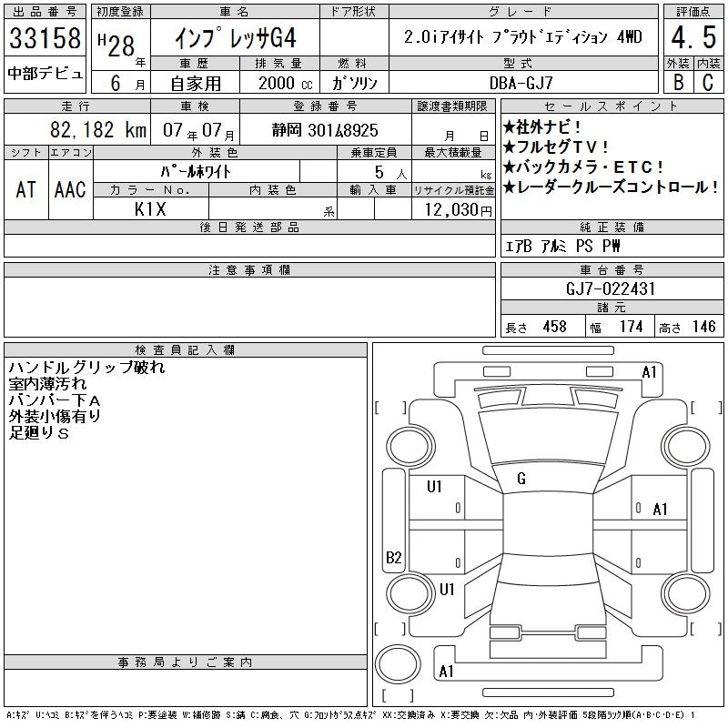Click the 注意事項欄 header
The image size is (728, 728).
[x=249, y=269]
